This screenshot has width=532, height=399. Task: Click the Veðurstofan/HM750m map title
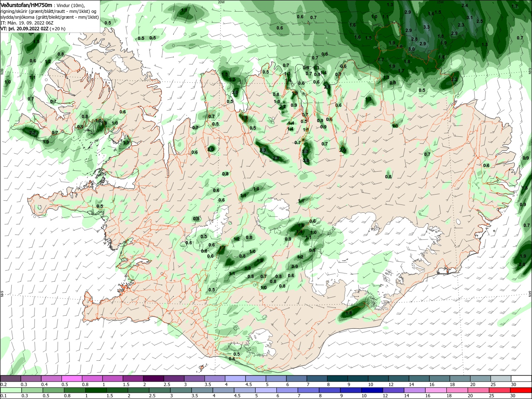[x=27, y=5]
